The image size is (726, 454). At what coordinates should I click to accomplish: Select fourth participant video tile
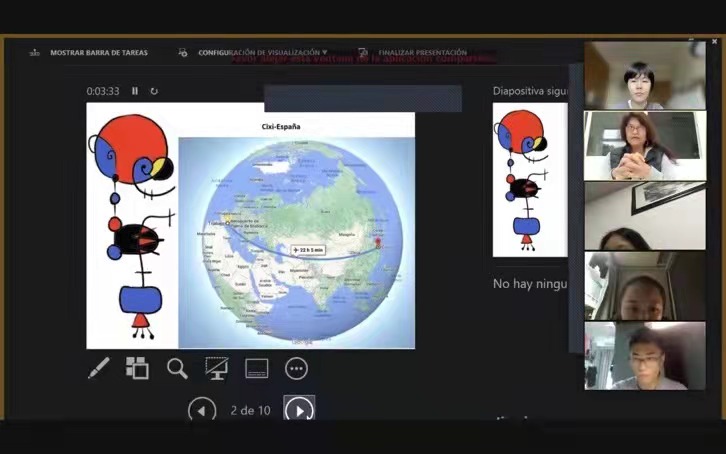coord(645,286)
